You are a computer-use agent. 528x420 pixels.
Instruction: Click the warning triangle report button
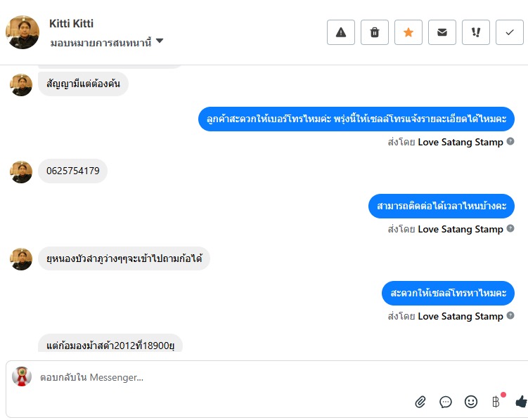coord(341,32)
